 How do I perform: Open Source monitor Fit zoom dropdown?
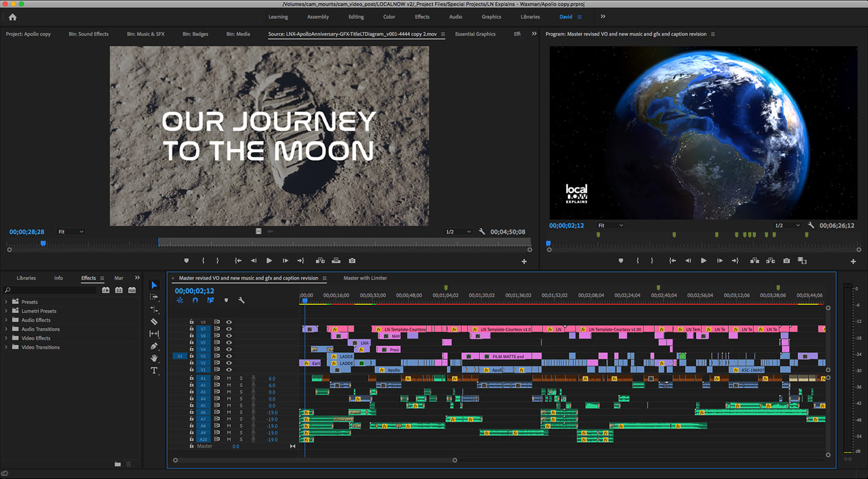[x=71, y=232]
